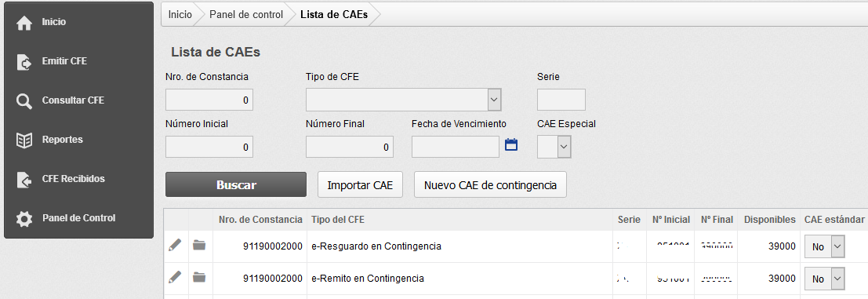Open the Fecha de Vencimiento calendar picker
This screenshot has height=299, width=868.
tap(511, 146)
